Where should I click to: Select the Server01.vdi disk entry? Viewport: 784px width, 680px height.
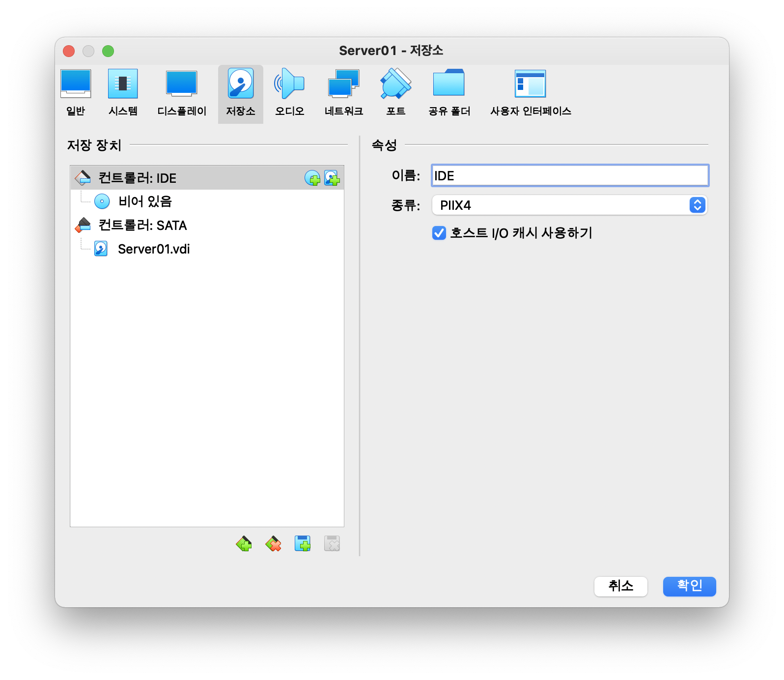tap(207, 249)
